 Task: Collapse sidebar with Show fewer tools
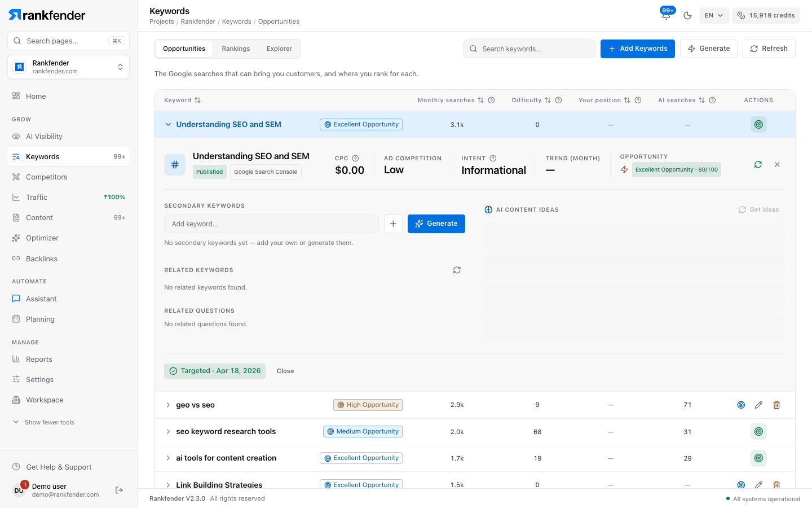point(43,422)
